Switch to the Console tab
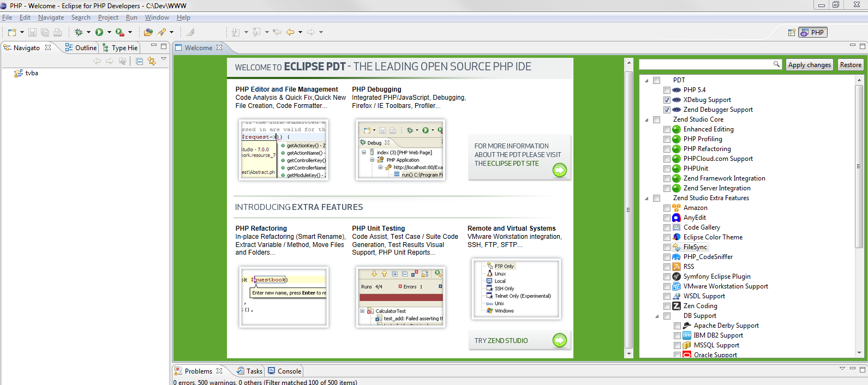Viewport: 868px width, 385px height. pos(284,371)
